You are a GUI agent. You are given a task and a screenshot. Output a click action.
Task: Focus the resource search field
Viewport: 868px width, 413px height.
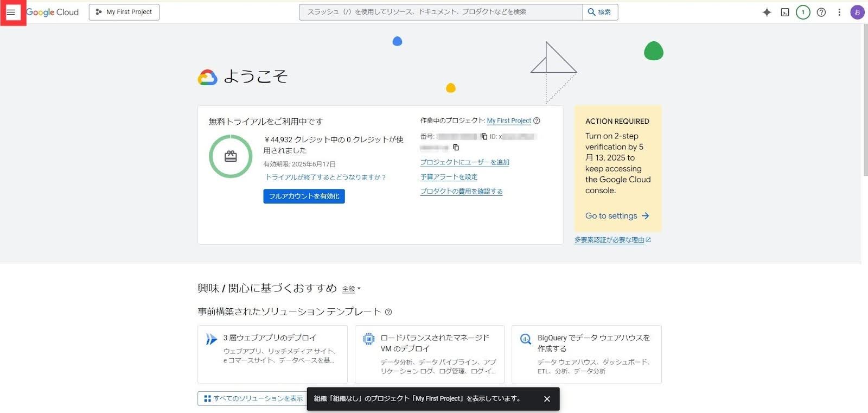[441, 12]
